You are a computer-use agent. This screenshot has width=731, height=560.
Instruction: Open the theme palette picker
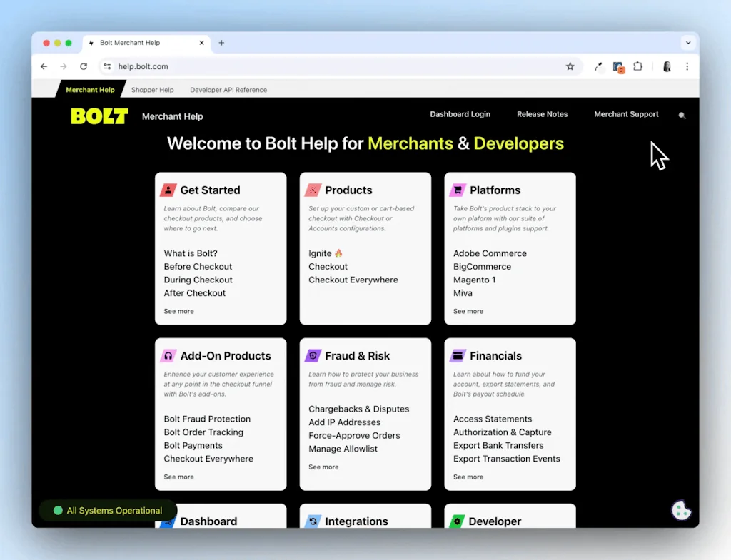(681, 509)
